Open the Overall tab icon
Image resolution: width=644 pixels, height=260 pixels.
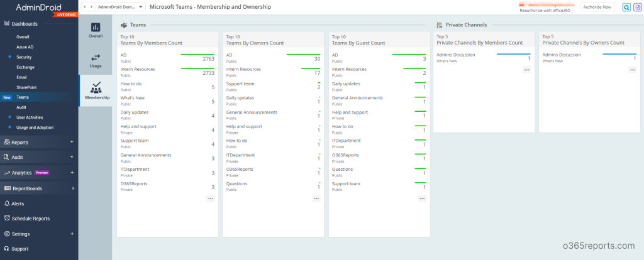point(96,28)
